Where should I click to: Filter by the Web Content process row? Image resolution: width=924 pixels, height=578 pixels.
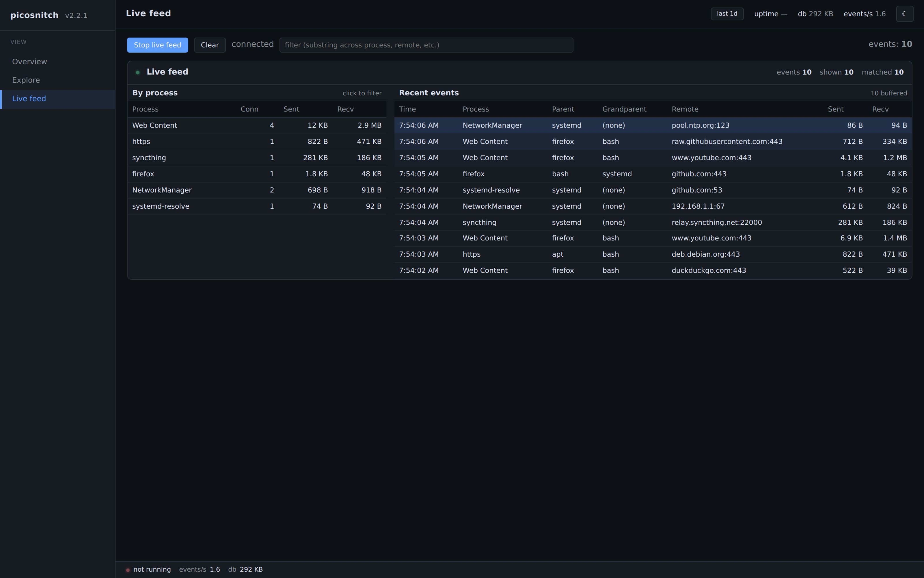tap(257, 125)
